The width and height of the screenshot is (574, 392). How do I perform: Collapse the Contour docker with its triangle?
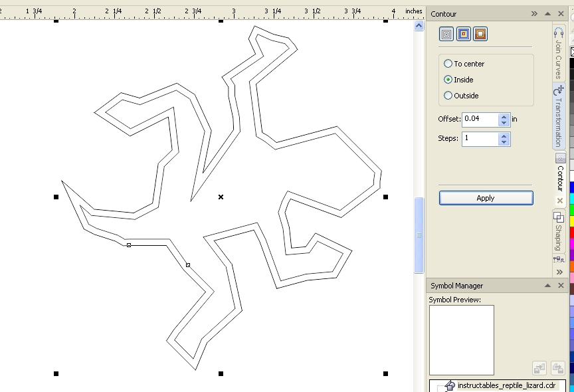[x=547, y=14]
